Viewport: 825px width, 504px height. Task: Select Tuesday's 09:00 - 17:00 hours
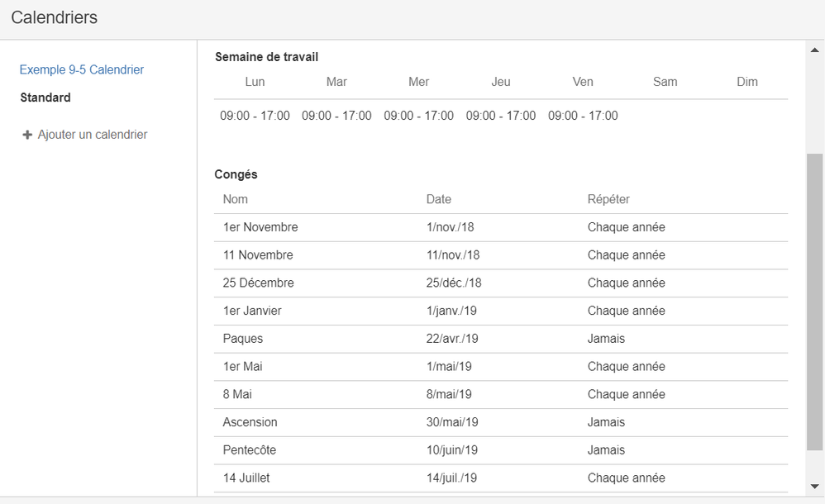tap(336, 116)
